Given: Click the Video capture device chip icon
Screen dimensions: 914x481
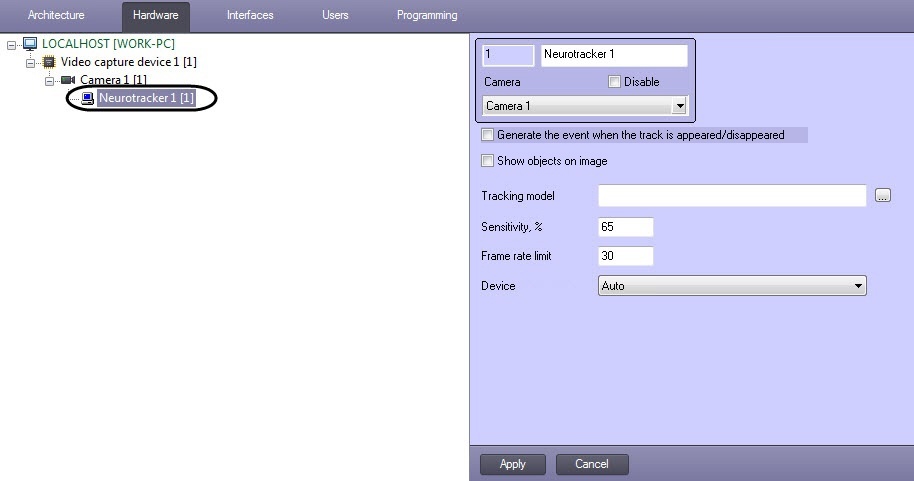Looking at the screenshot, I should point(49,62).
